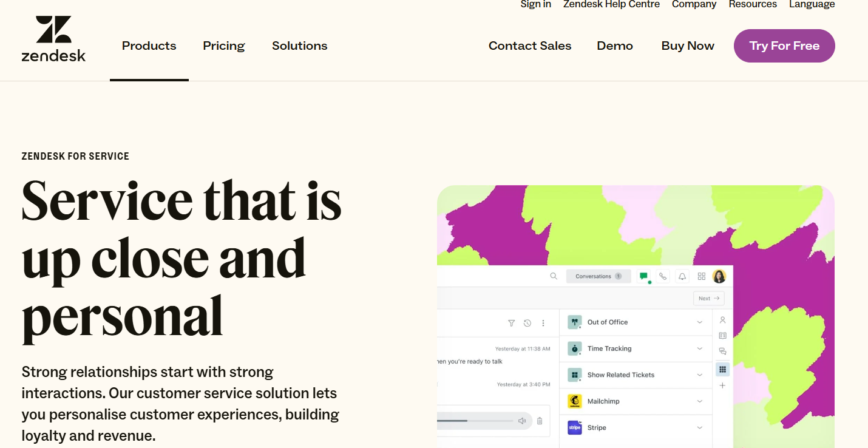Screen dimensions: 868x448
Task: Expand the Out of Office panel chevron
Action: tap(701, 322)
